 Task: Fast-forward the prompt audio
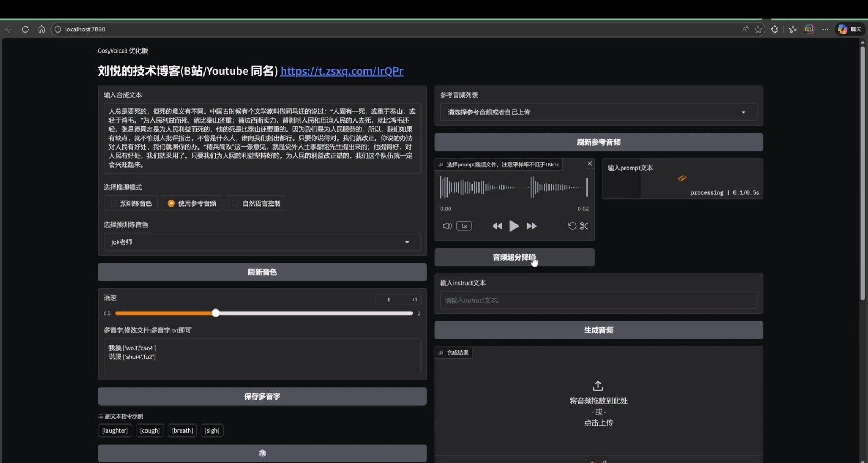pos(532,226)
